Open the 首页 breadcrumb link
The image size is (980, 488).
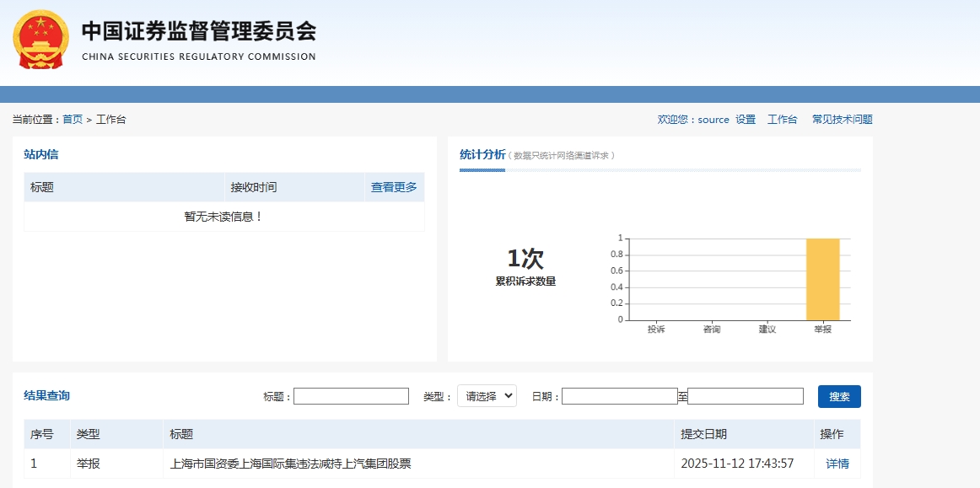click(x=73, y=120)
